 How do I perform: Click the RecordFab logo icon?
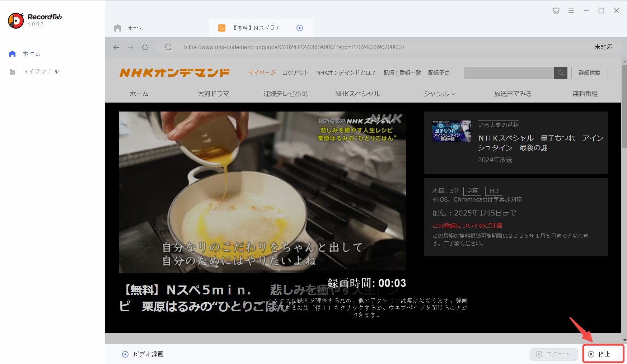pos(16,20)
